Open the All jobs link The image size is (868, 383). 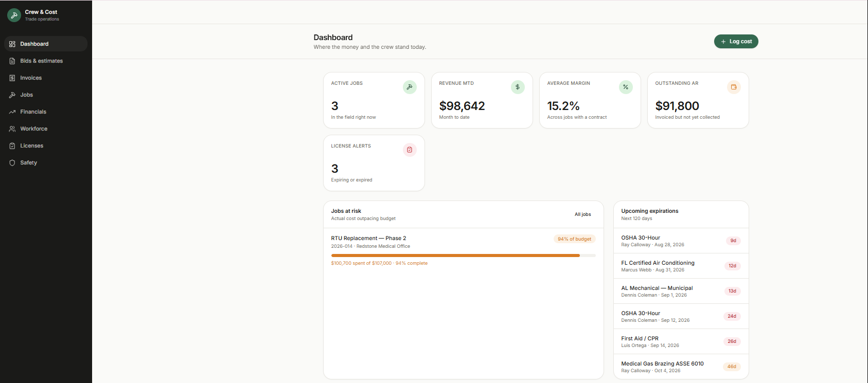582,214
